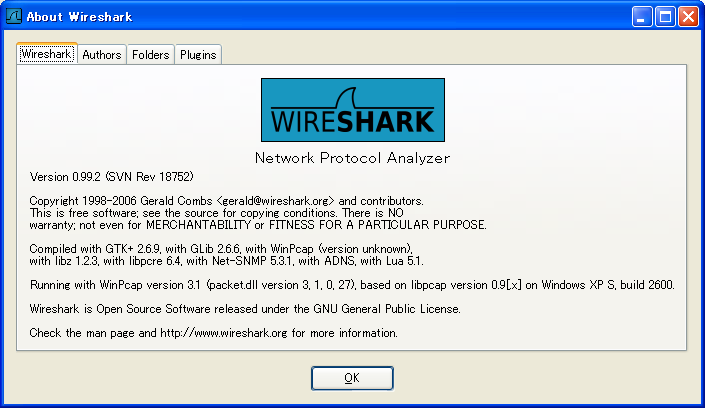Screen dimensions: 705x408
Task: Click the 'GNU General Public License' text
Action: tap(387, 309)
